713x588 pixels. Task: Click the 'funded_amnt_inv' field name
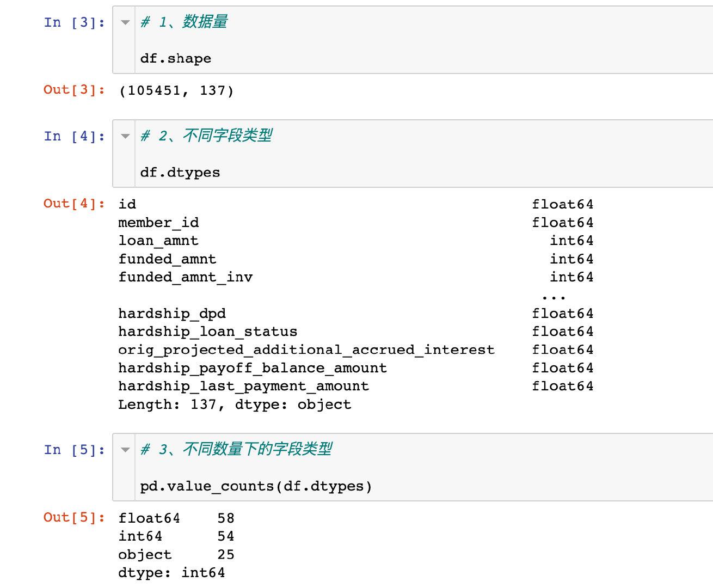(186, 277)
